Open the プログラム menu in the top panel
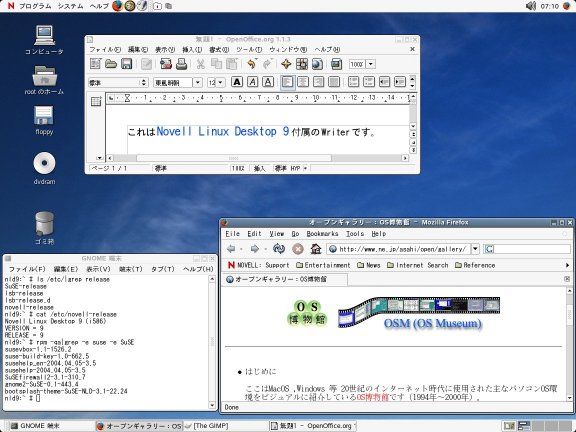This screenshot has width=576, height=432. click(35, 6)
